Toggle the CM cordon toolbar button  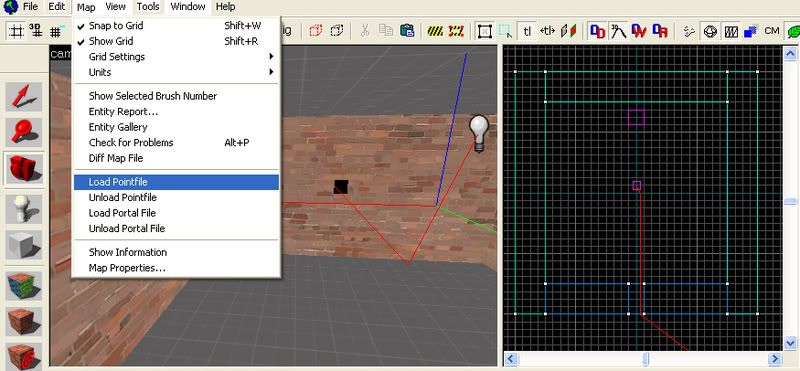coord(771,31)
